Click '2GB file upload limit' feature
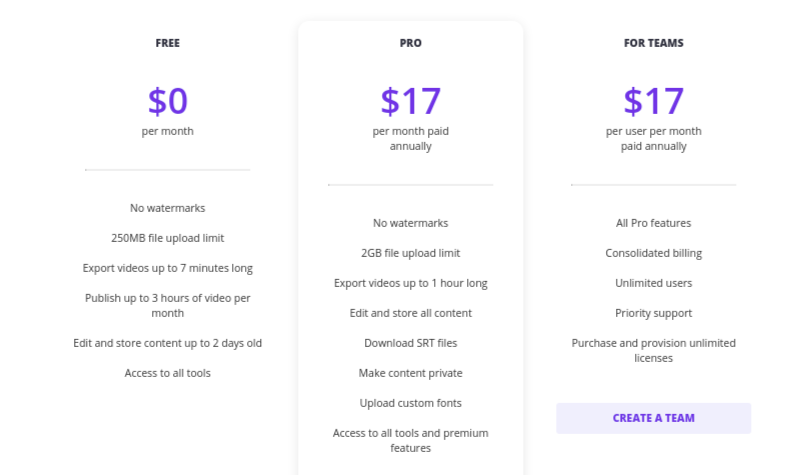The height and width of the screenshot is (475, 787). [x=411, y=253]
